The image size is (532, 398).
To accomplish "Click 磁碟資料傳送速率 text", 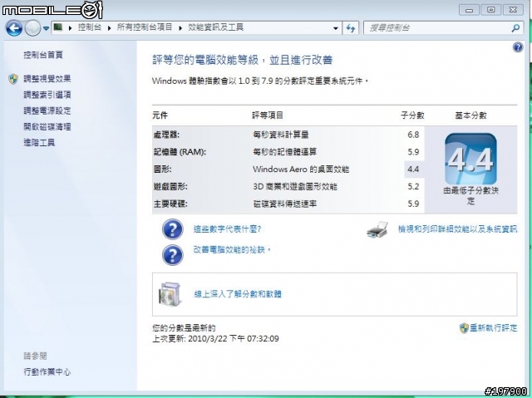I will click(x=284, y=204).
